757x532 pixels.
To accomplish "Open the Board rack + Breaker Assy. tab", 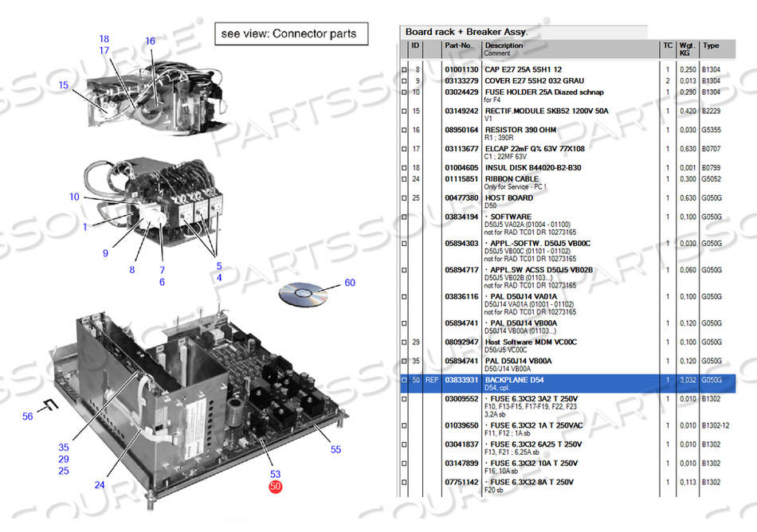I will click(466, 32).
